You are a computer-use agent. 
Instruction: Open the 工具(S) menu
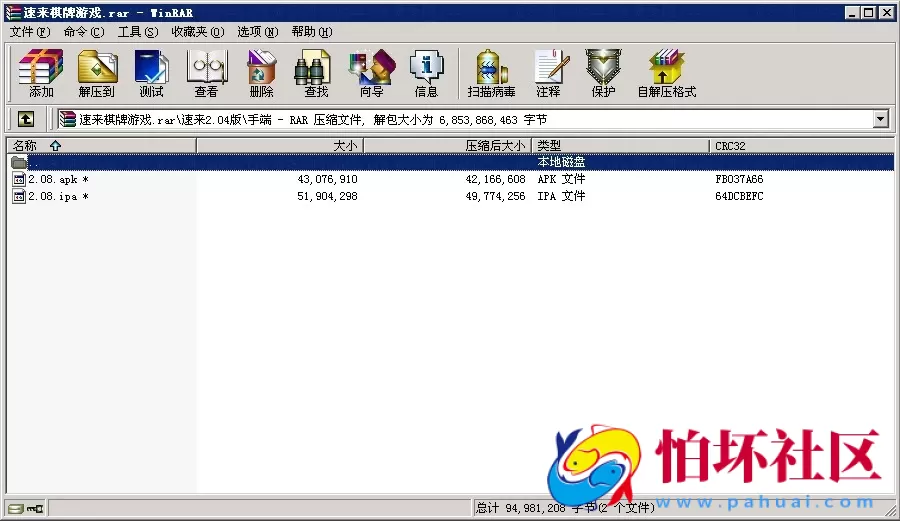138,32
